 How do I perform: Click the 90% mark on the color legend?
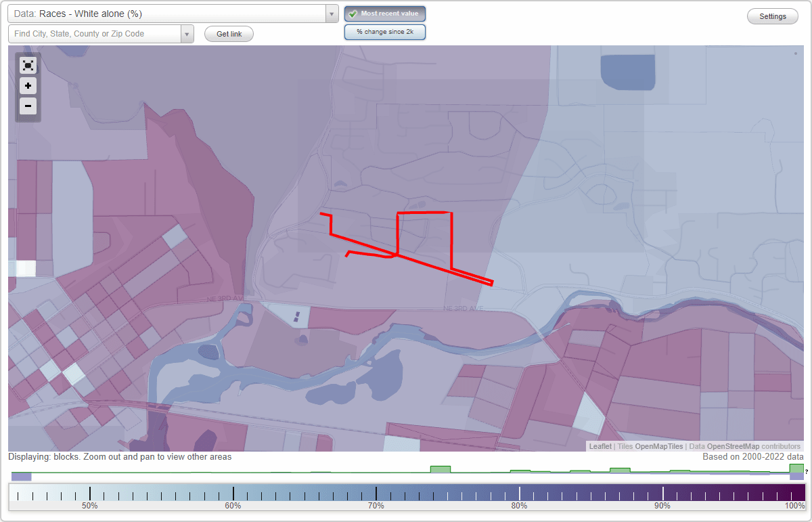pyautogui.click(x=662, y=506)
